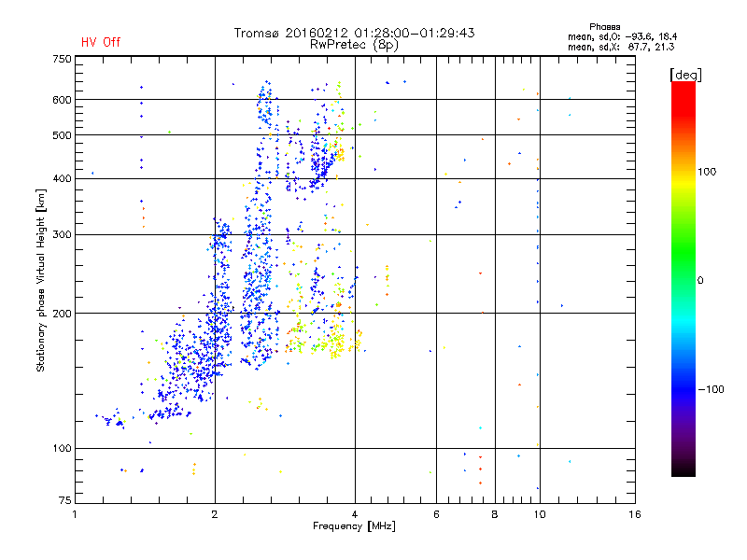Screen dimensions: 747x560
Task: Click the 'RwPretec (8p)' subtitle
Action: point(354,45)
